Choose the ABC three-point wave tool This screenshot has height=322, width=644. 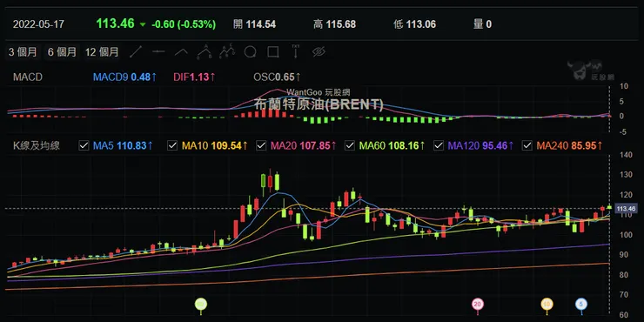(x=205, y=51)
